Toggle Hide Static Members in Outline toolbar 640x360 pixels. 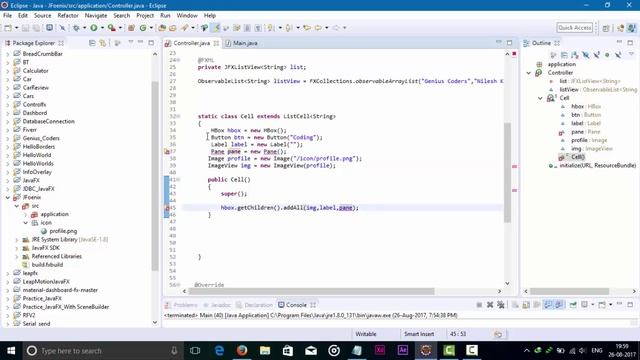[x=596, y=55]
